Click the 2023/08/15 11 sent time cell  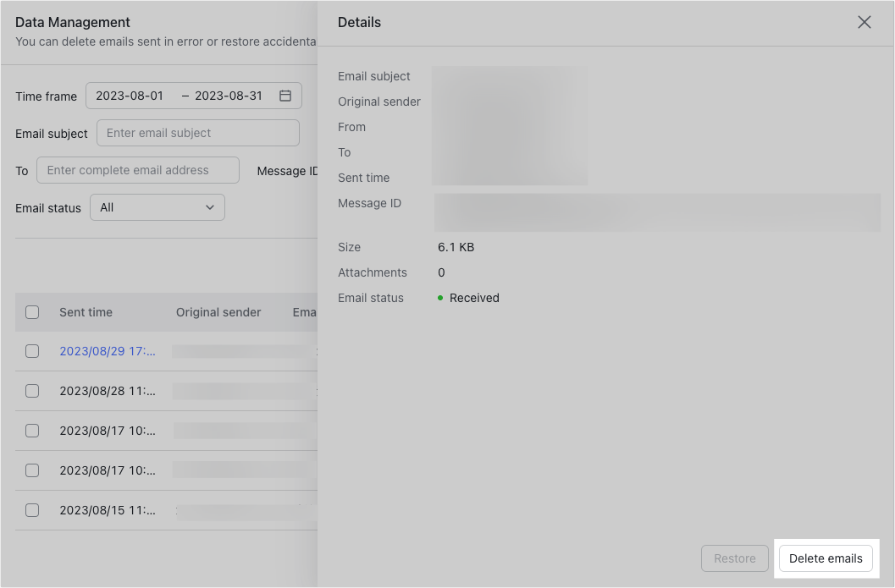click(x=108, y=510)
